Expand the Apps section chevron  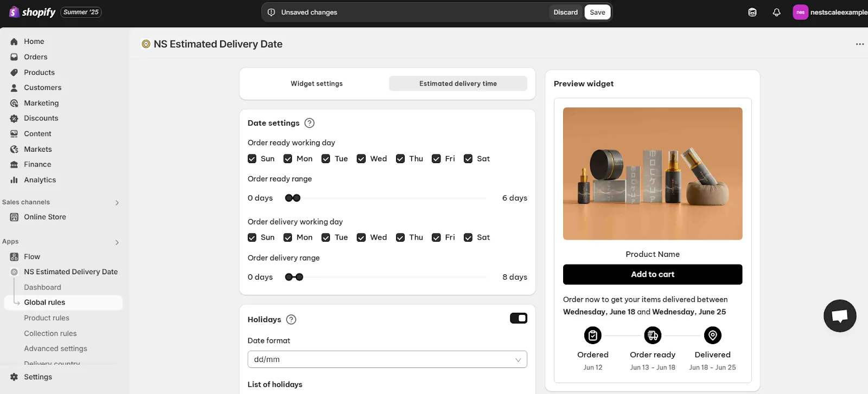117,242
